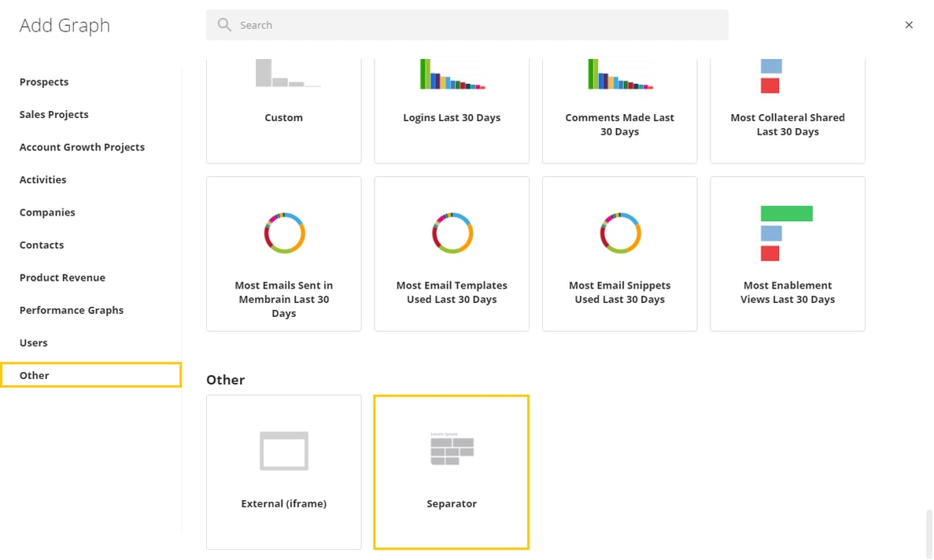Open the Performance Graphs category
Viewport: 934px width, 560px height.
[72, 310]
